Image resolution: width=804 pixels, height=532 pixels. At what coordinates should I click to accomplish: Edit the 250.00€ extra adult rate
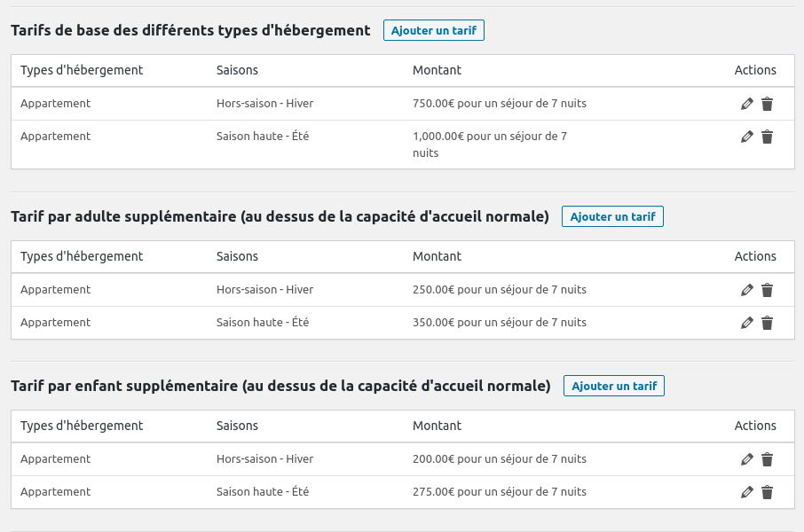pos(746,290)
